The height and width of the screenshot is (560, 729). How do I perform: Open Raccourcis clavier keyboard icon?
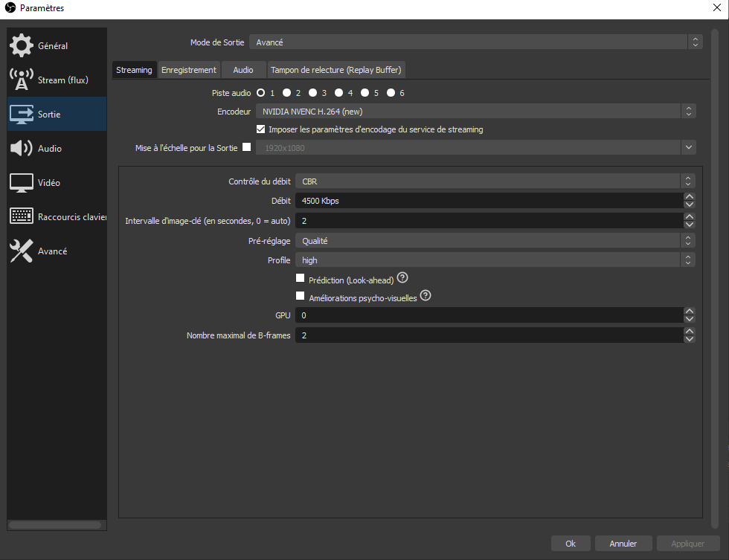pyautogui.click(x=22, y=216)
